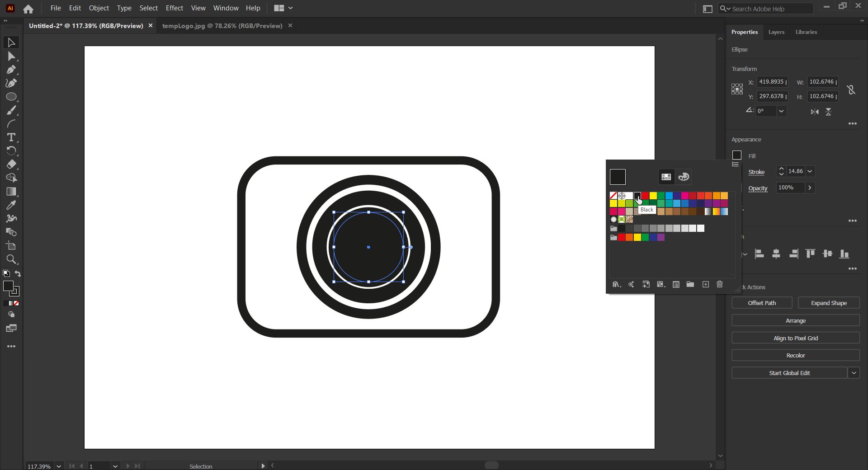The width and height of the screenshot is (868, 470).
Task: Toggle constrain width and height proportions
Action: [x=851, y=89]
